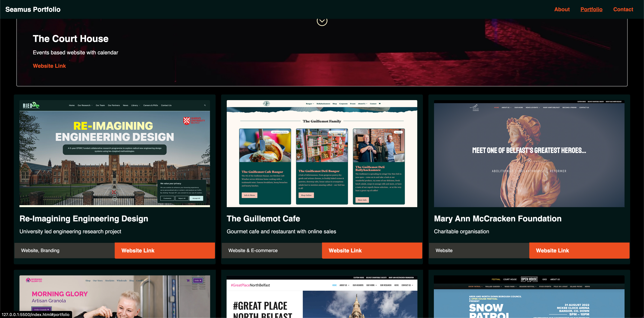
Task: Click Customize in the cookie banner thumbnail
Action: (167, 198)
